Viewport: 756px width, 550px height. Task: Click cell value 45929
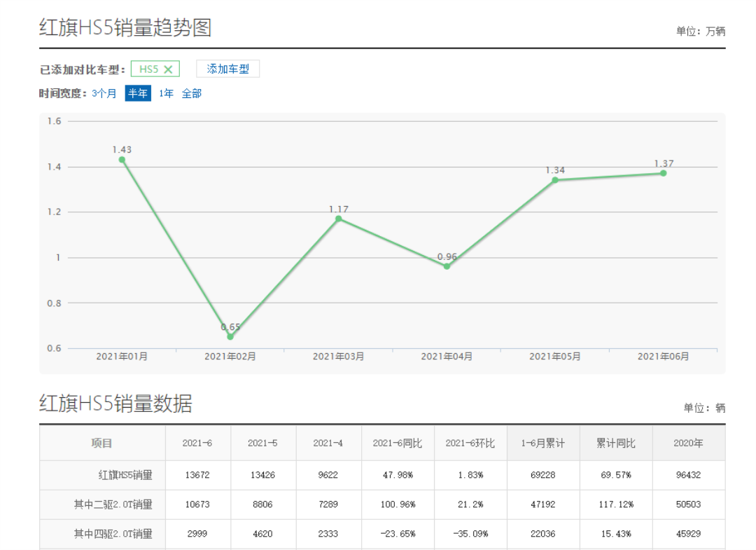(x=689, y=534)
